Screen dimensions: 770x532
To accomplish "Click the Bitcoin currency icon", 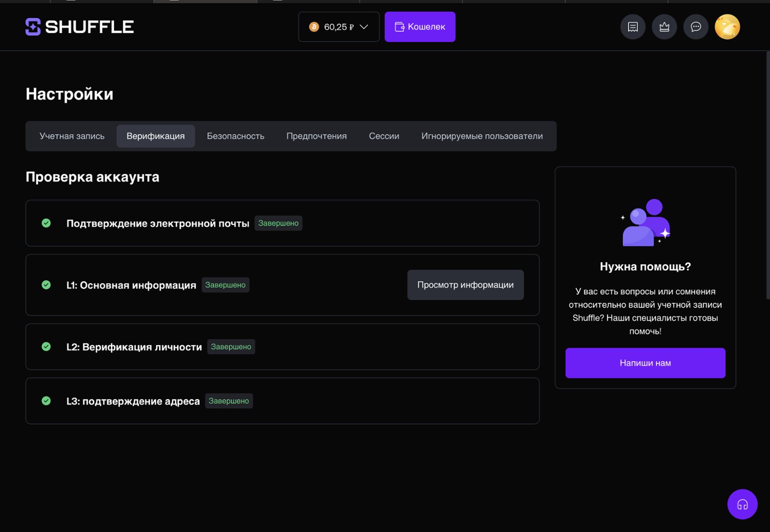I will pos(314,27).
